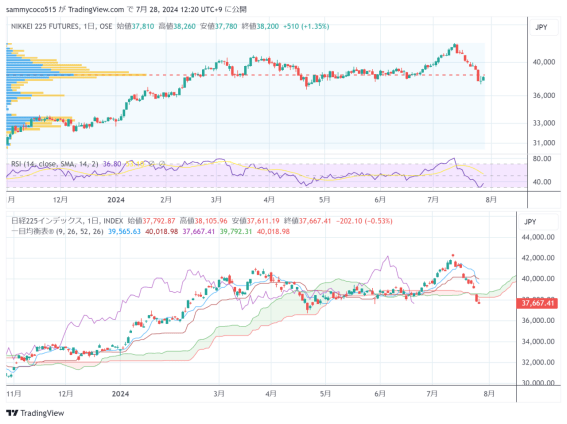
Task: Click the RSI (14, close, SMA, 14, 2) legend
Action: (x=55, y=164)
